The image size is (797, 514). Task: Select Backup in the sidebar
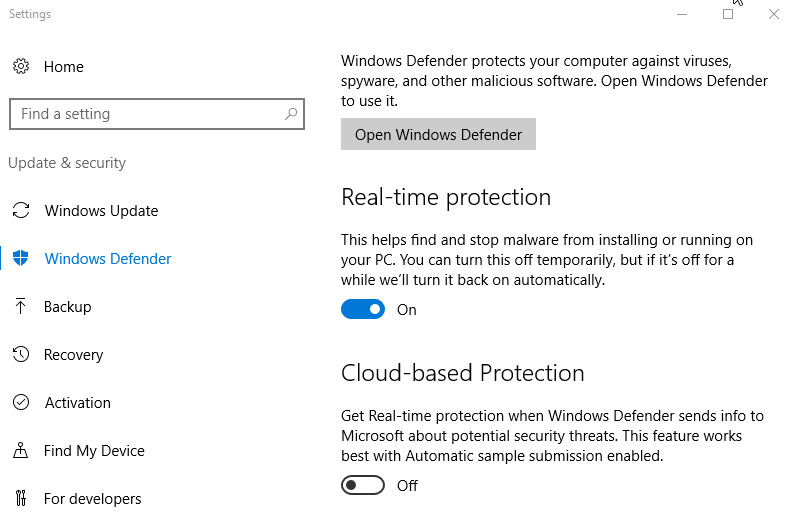68,307
